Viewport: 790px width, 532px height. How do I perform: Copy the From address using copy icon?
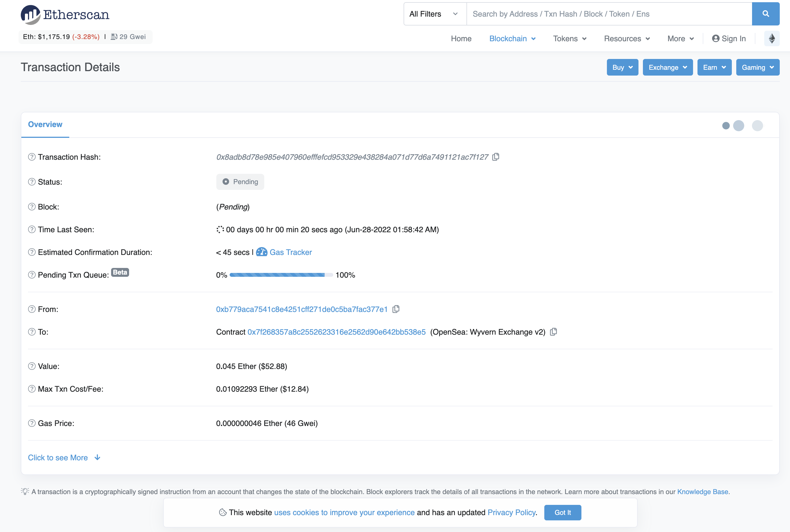coord(396,309)
